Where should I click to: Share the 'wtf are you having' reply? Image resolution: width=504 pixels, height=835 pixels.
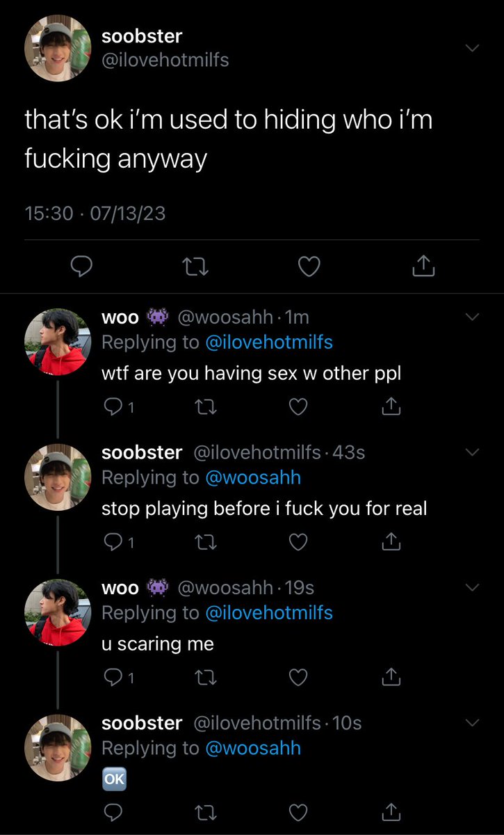(391, 406)
